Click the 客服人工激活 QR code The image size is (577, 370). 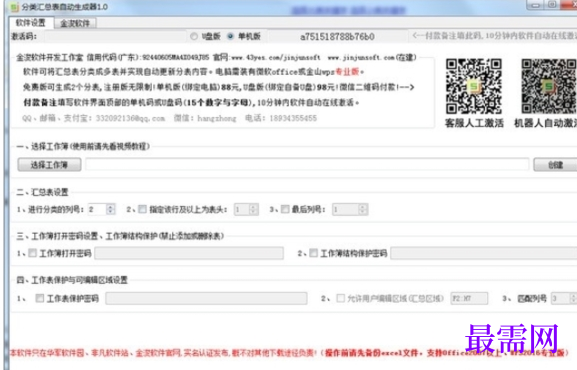474,87
